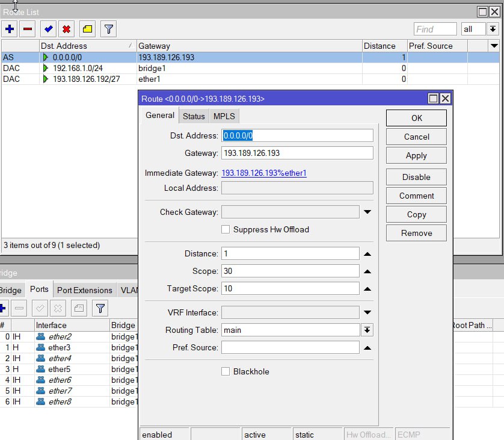Click the port icon beside ether8
The image size is (504, 440).
coord(40,401)
